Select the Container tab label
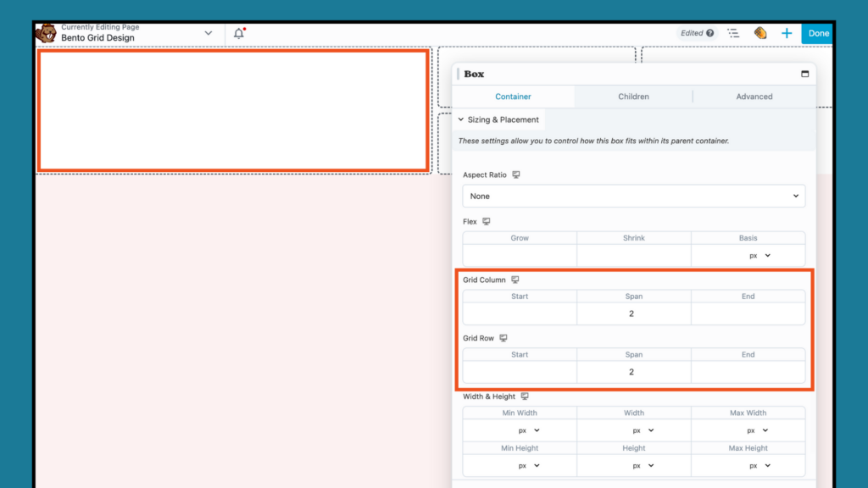 (x=513, y=97)
